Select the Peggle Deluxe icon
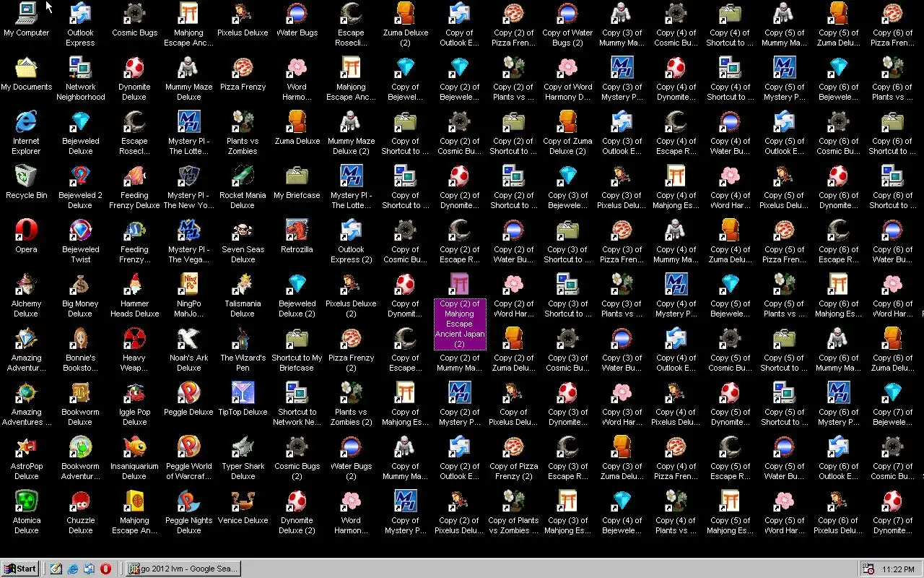 pos(189,400)
